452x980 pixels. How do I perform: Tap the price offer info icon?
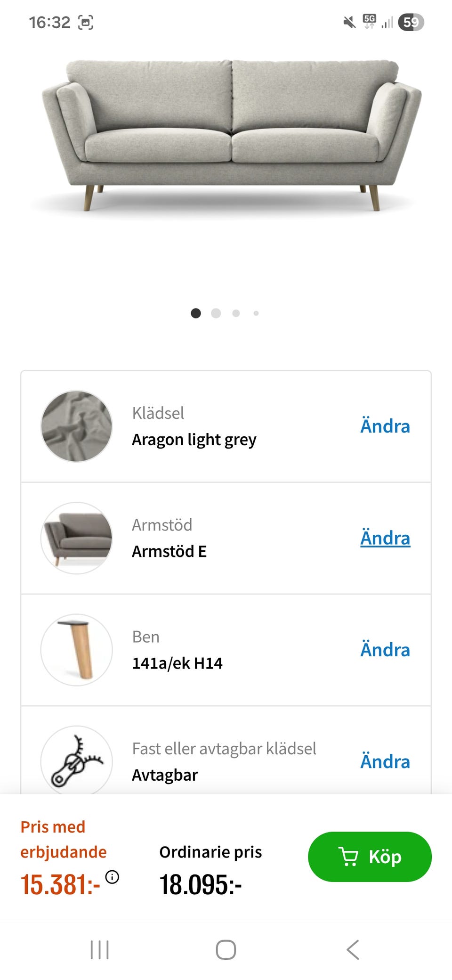click(112, 877)
